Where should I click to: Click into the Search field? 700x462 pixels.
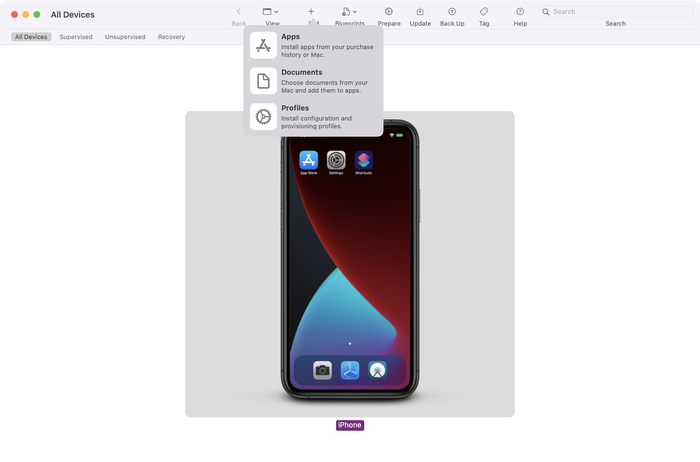click(x=616, y=12)
